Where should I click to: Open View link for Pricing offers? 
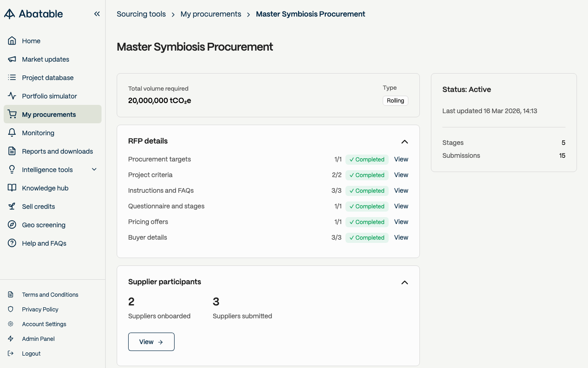(x=401, y=222)
